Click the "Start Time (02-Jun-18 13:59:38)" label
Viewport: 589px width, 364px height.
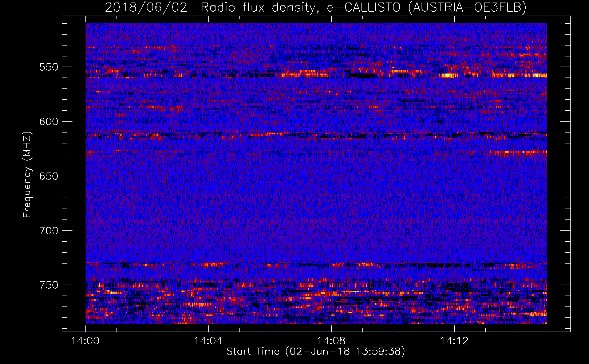tap(316, 352)
